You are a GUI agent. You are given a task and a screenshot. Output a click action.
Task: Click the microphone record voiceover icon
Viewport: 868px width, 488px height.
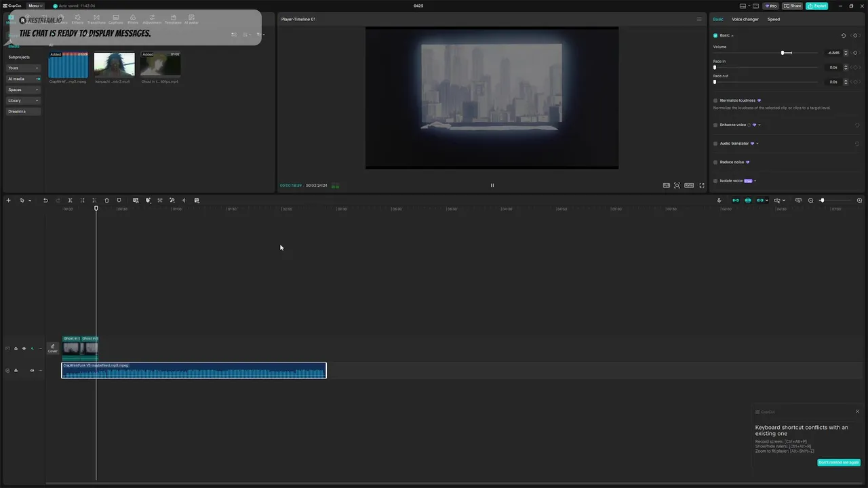click(x=719, y=200)
